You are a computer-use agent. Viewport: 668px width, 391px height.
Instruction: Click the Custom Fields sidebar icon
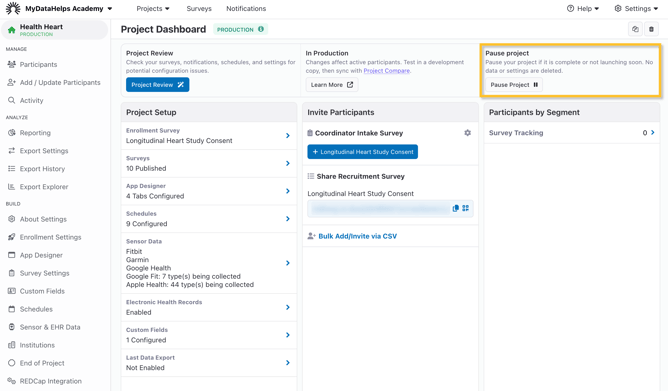[12, 291]
